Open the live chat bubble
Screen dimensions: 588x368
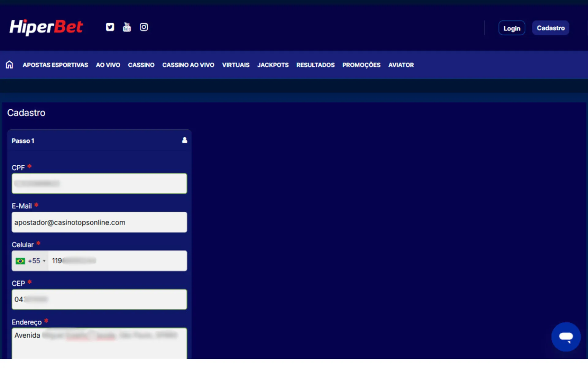tap(565, 336)
